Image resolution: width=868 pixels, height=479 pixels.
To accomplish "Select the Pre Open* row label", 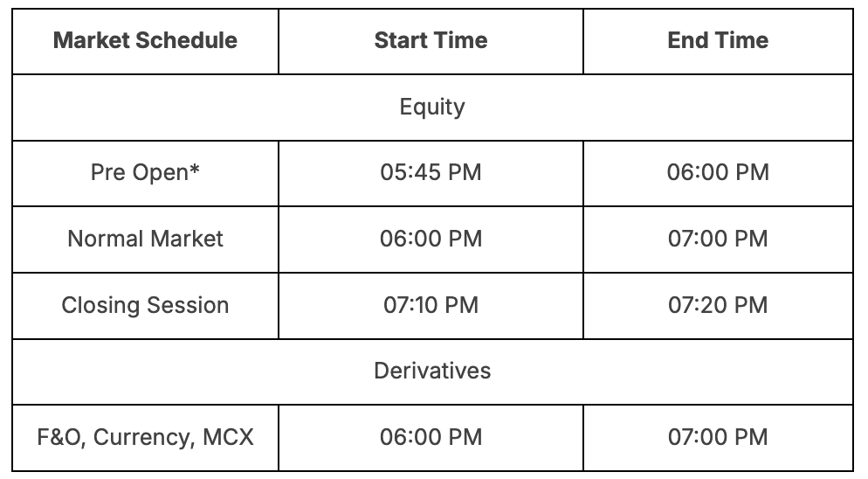I will [145, 172].
